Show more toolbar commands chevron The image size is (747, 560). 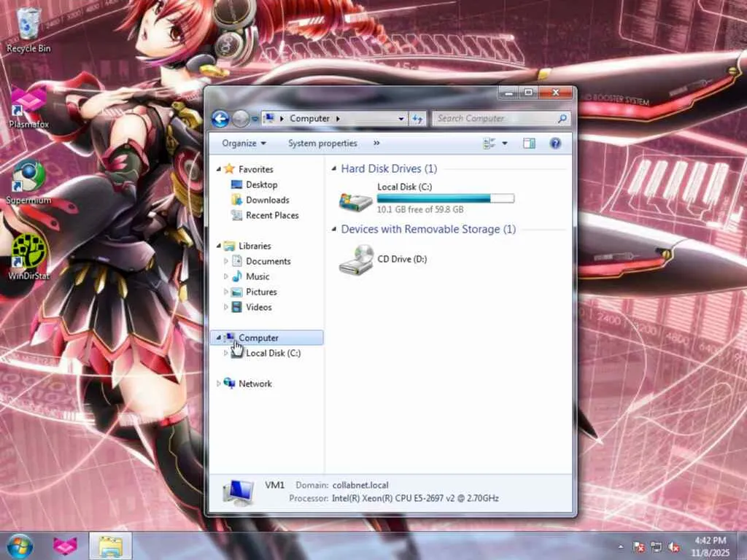[x=376, y=143]
